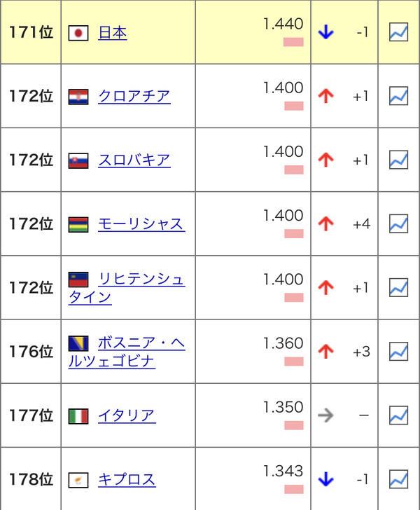The image size is (420, 510).
Task: Open the 日本 country link
Action: 113,32
